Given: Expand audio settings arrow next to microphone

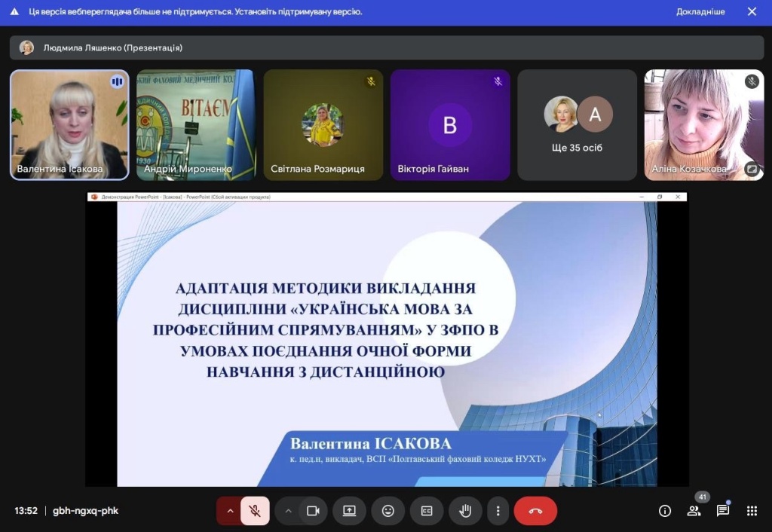Looking at the screenshot, I should click(x=229, y=511).
